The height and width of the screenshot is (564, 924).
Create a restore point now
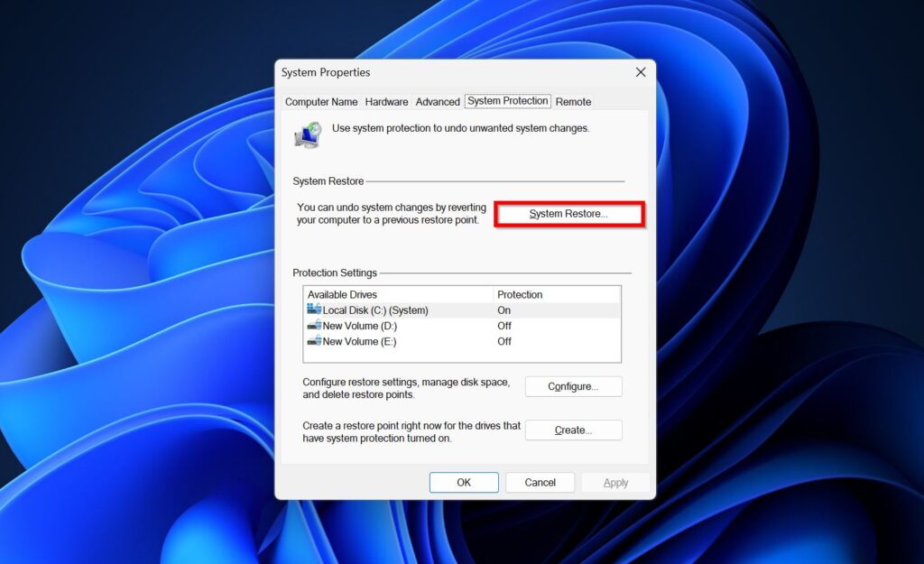pos(573,430)
